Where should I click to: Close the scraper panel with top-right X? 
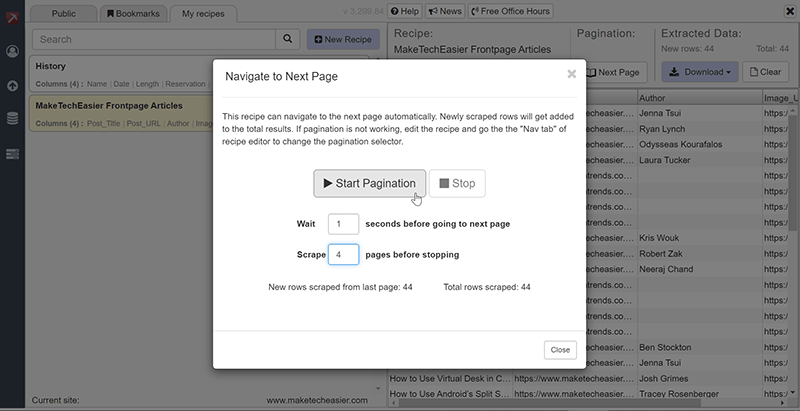pyautogui.click(x=790, y=12)
